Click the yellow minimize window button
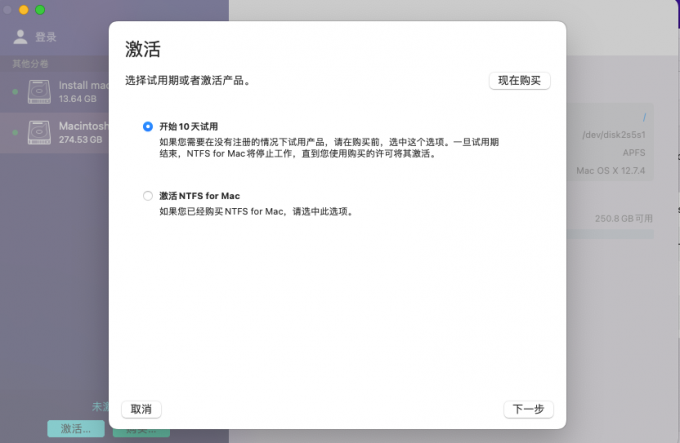 coord(24,10)
